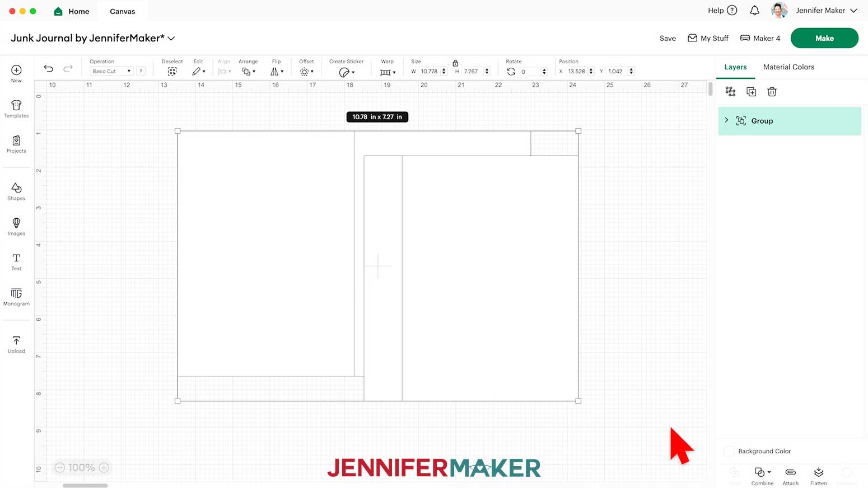
Task: Switch to the Canvas tab
Action: click(122, 11)
